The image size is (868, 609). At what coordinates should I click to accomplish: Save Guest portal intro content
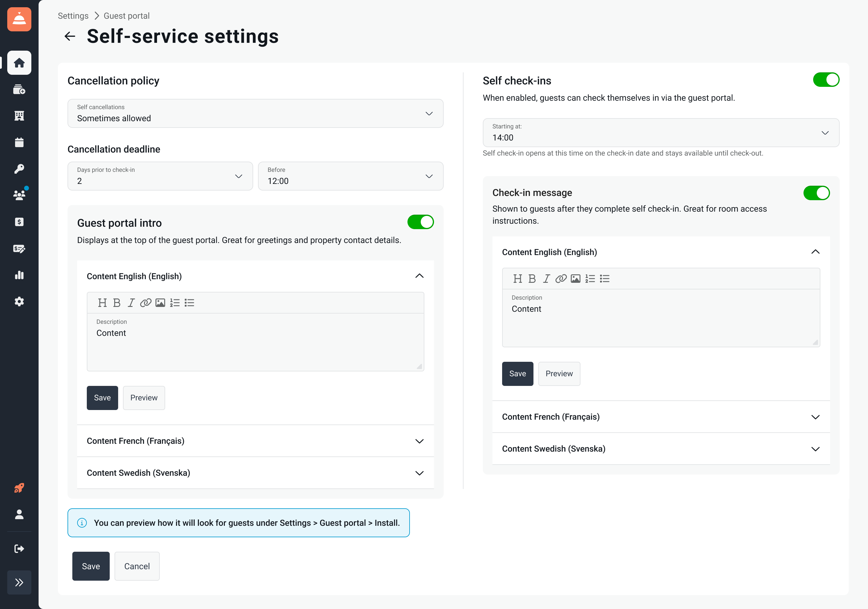click(x=102, y=398)
